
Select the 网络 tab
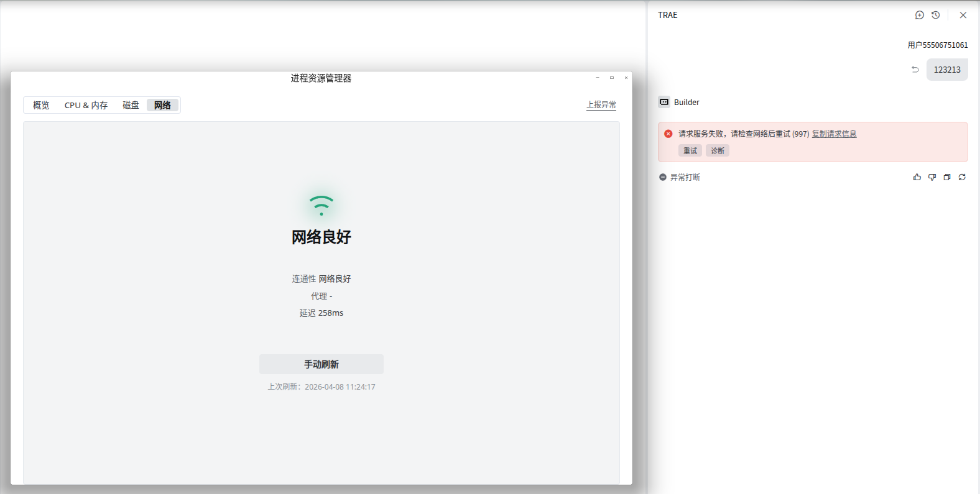[162, 105]
